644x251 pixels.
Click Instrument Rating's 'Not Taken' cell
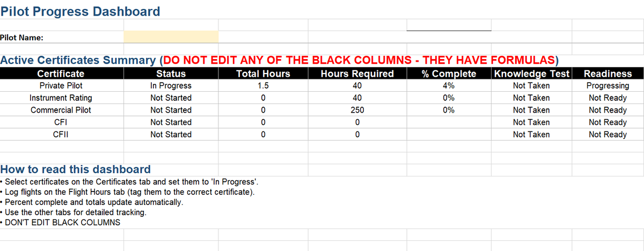531,98
